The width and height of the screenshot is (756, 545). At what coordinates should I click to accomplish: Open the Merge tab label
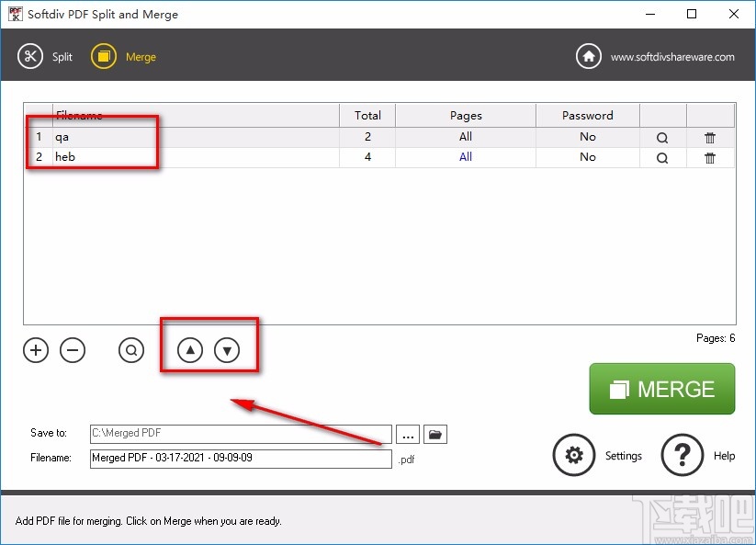(141, 57)
